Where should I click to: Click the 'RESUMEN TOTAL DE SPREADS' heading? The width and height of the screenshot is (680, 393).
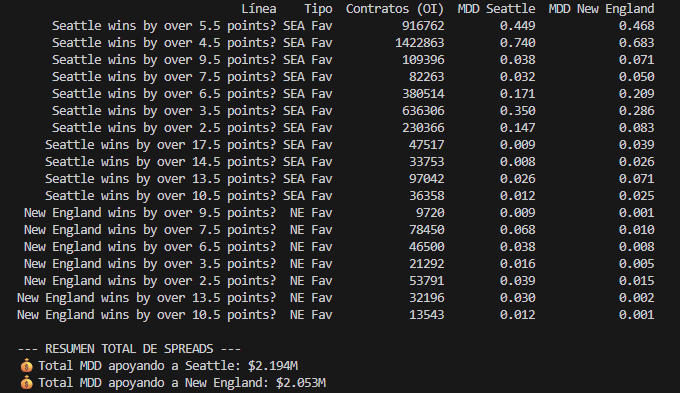click(129, 349)
